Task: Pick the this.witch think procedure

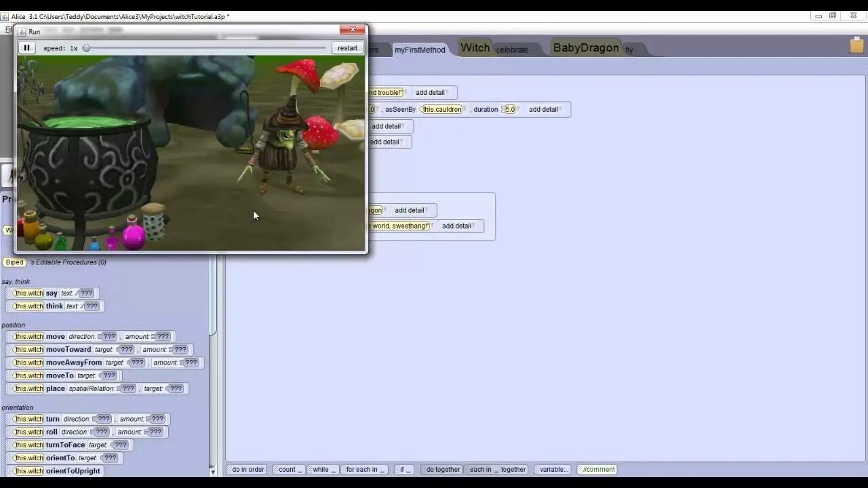Action: 55,306
